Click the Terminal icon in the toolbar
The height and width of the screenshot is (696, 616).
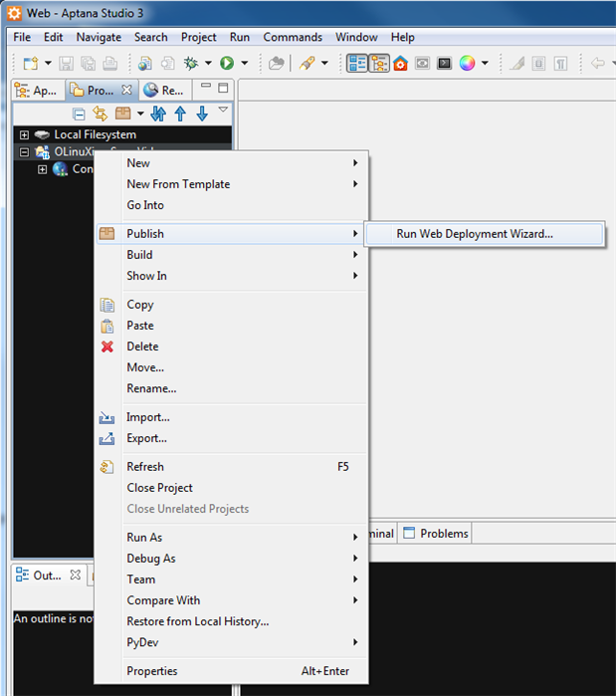[x=444, y=63]
